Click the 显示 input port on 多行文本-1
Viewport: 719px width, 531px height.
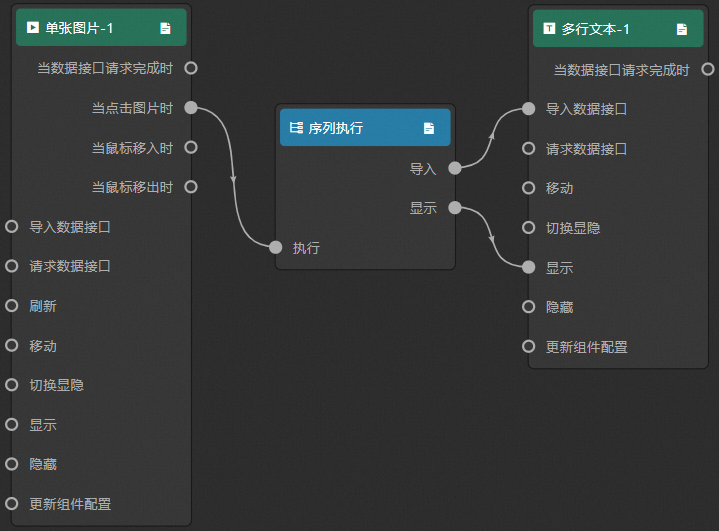coord(529,267)
